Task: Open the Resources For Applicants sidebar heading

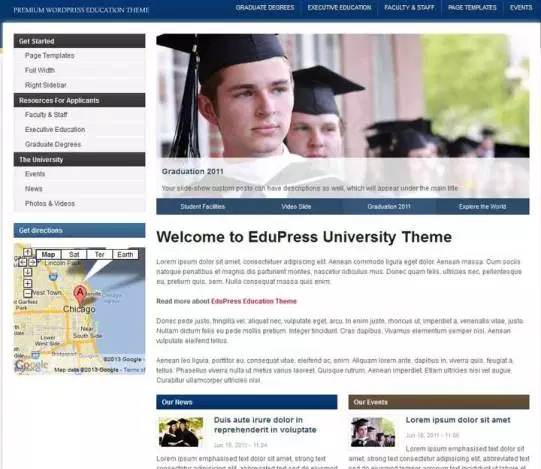Action: tap(79, 100)
